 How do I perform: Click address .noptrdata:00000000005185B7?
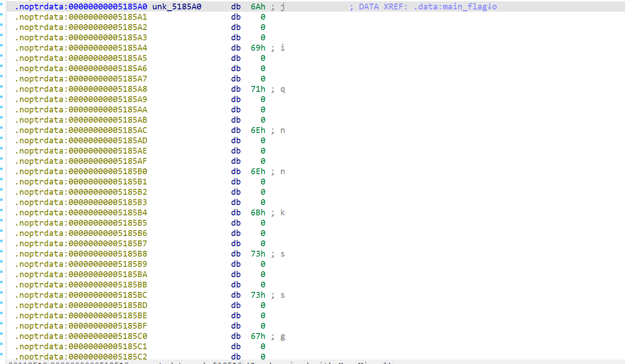point(81,244)
